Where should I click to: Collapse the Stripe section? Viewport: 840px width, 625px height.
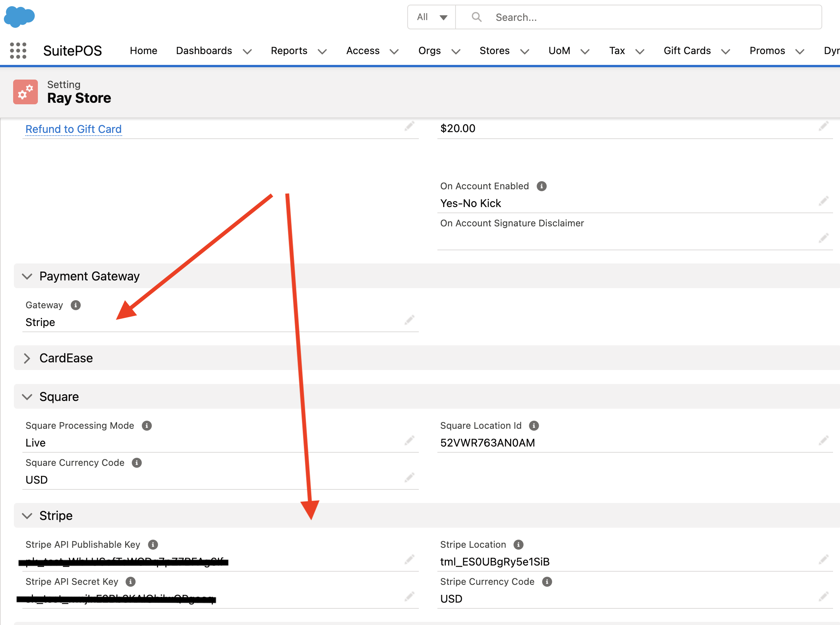click(x=27, y=516)
